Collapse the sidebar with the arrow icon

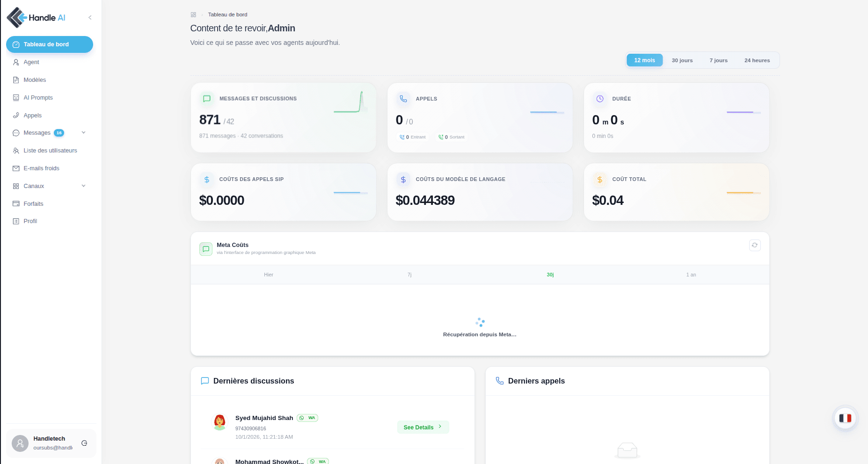90,18
